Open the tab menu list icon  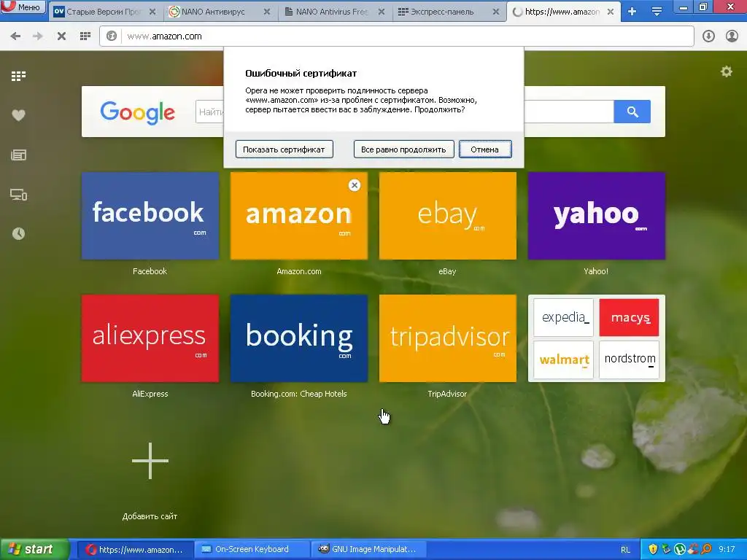(x=657, y=12)
